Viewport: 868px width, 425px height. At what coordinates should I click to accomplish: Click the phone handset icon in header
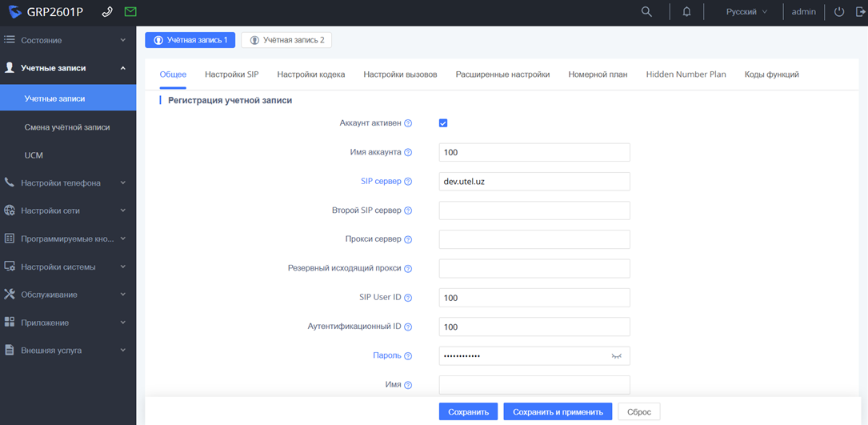108,12
